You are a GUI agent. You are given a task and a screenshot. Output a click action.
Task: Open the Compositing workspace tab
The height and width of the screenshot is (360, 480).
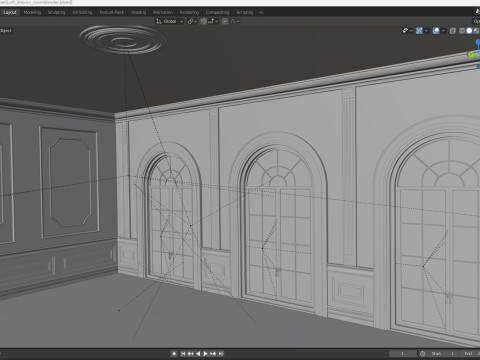217,12
